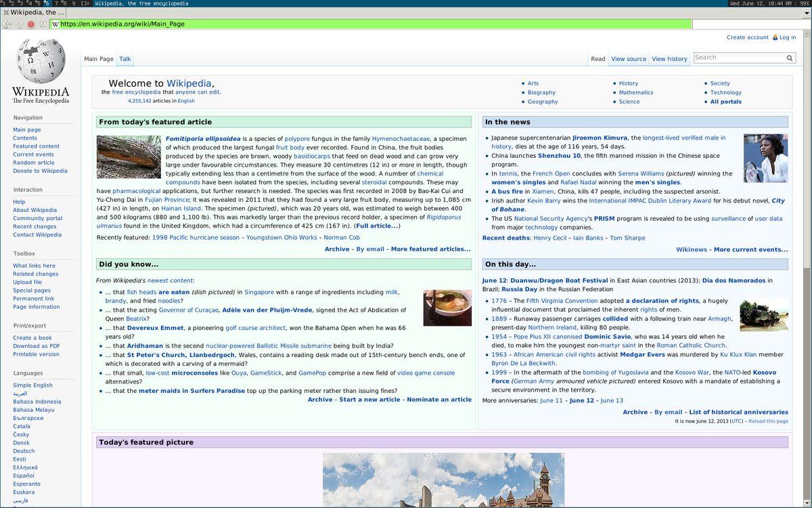Open the Duanwu/Dragon Boat Festival link

pos(559,280)
